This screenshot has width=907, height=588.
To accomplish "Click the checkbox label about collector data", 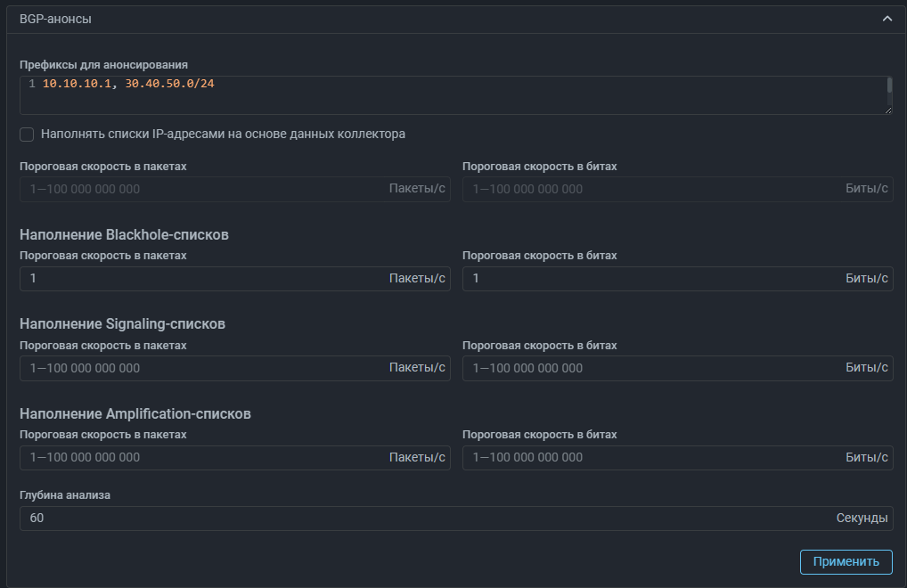I will [223, 135].
